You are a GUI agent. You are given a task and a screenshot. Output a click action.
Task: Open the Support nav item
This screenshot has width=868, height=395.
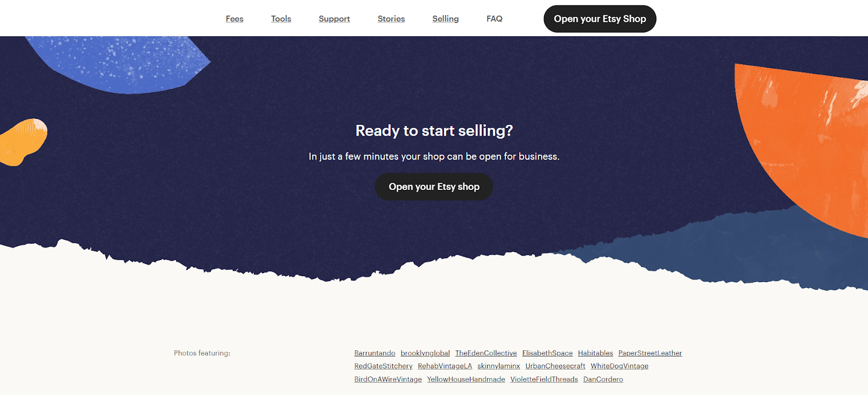point(334,18)
